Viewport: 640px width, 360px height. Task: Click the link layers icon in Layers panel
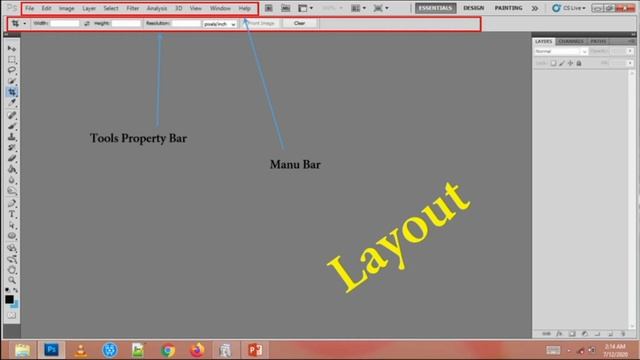click(547, 334)
